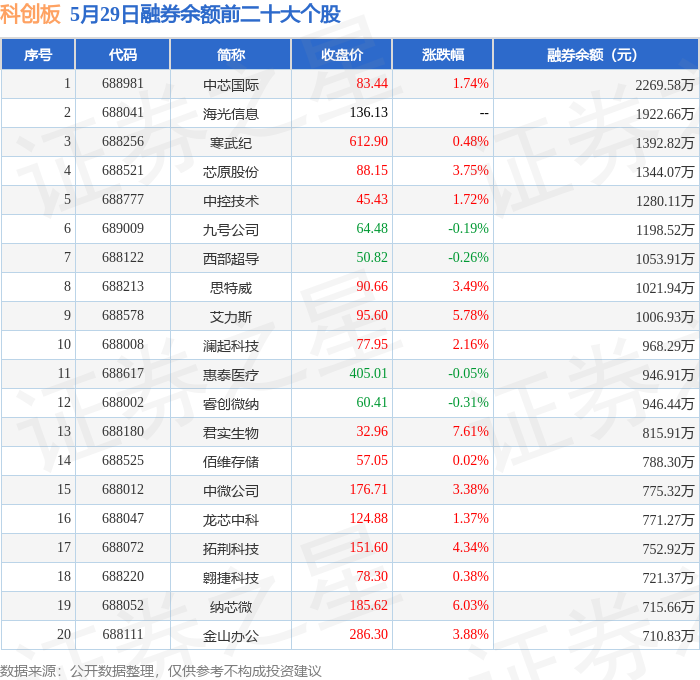Click stock name 纳芯微
The width and height of the screenshot is (700, 680).
[231, 607]
